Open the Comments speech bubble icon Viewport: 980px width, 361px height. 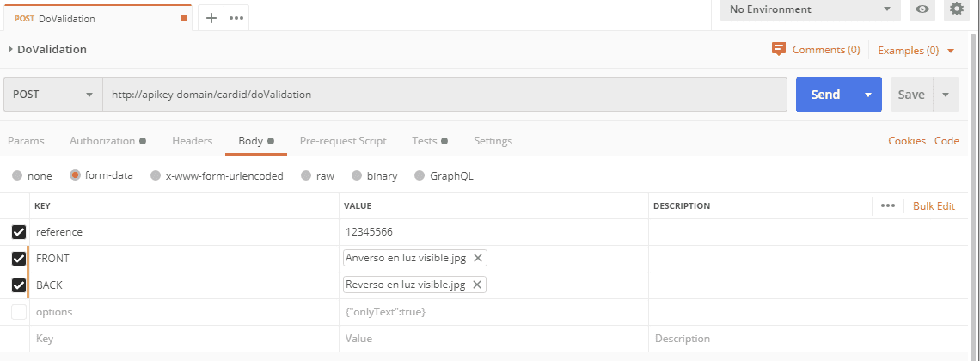click(779, 49)
